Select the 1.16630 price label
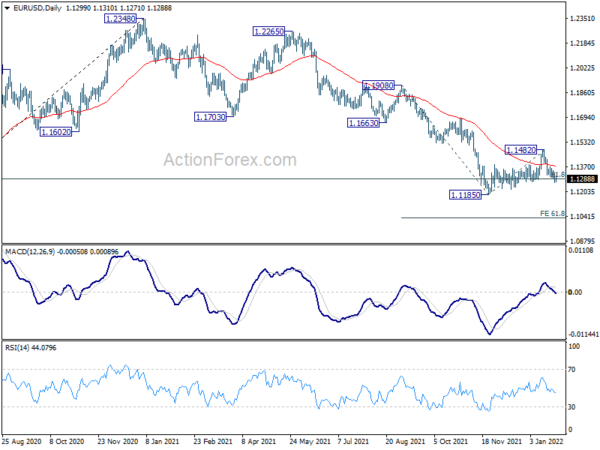Viewport: 600px width, 450px height. pos(363,123)
